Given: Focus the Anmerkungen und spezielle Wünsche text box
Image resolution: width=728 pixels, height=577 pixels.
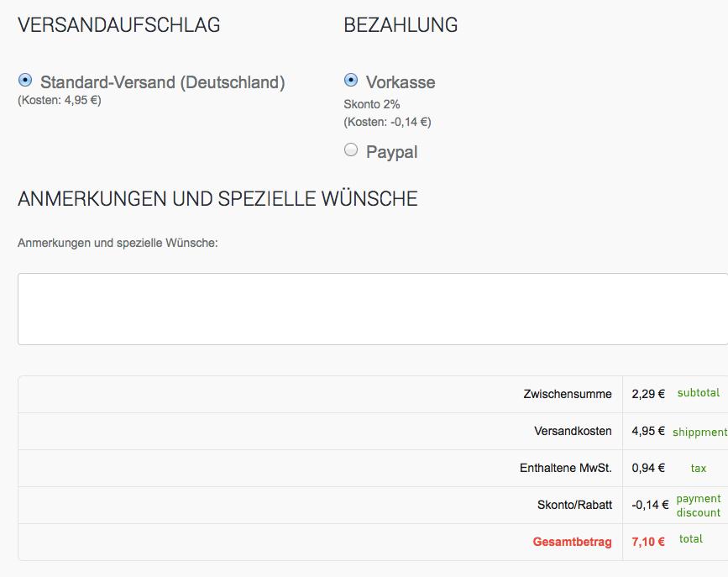Looking at the screenshot, I should 372,308.
